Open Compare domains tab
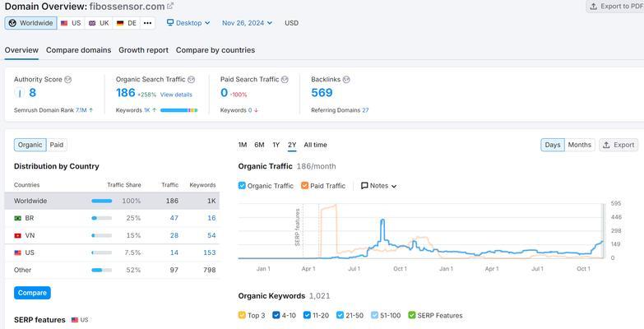This screenshot has width=644, height=329. pos(78,50)
